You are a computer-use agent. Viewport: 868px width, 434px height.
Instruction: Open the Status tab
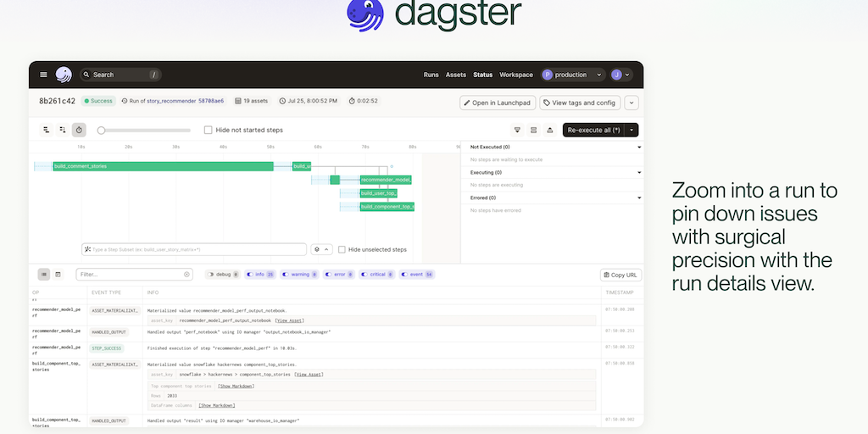(x=482, y=75)
